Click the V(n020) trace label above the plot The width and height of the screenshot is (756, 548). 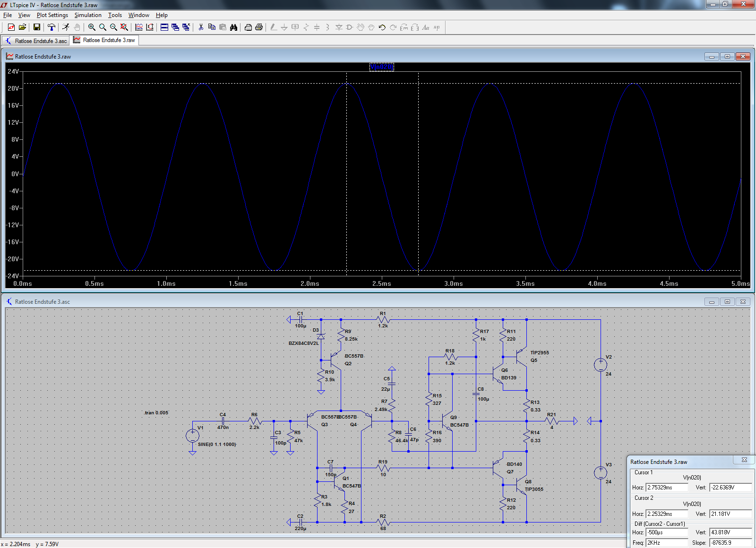[381, 67]
